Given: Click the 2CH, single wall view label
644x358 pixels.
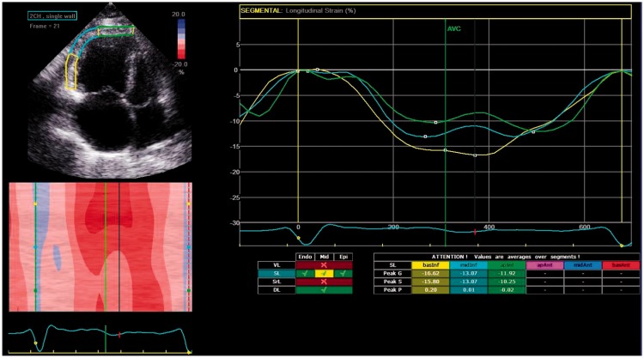Looking at the screenshot, I should [52, 16].
